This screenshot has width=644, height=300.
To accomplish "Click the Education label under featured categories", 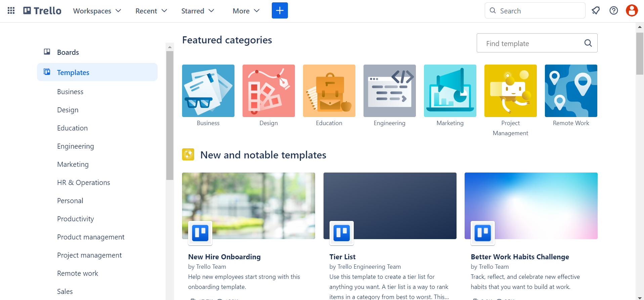I will [x=329, y=123].
